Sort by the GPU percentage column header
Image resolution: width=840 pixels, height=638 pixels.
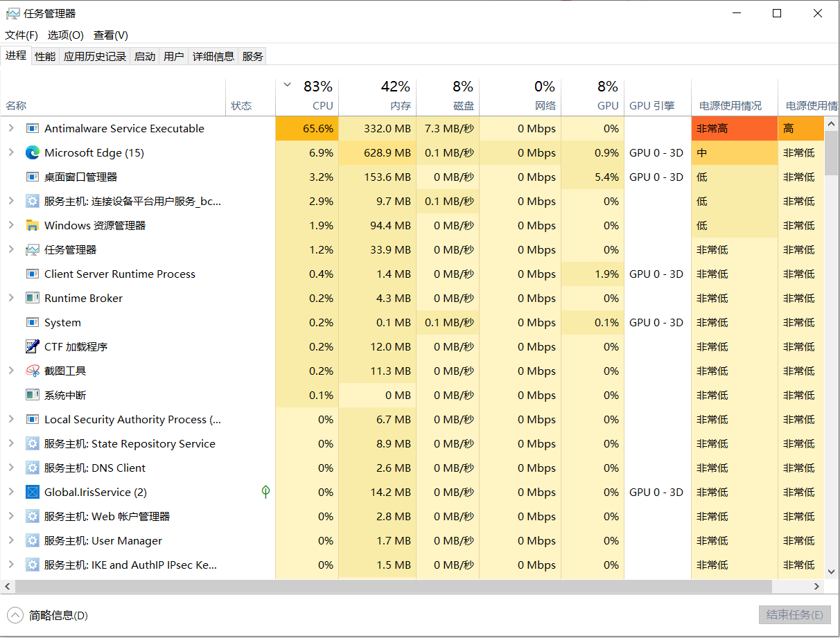tap(593, 96)
